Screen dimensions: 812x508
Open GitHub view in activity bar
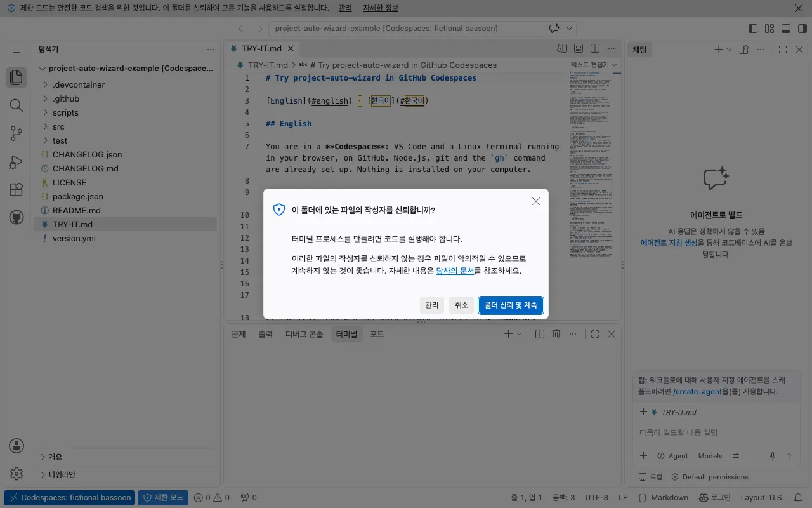16,217
